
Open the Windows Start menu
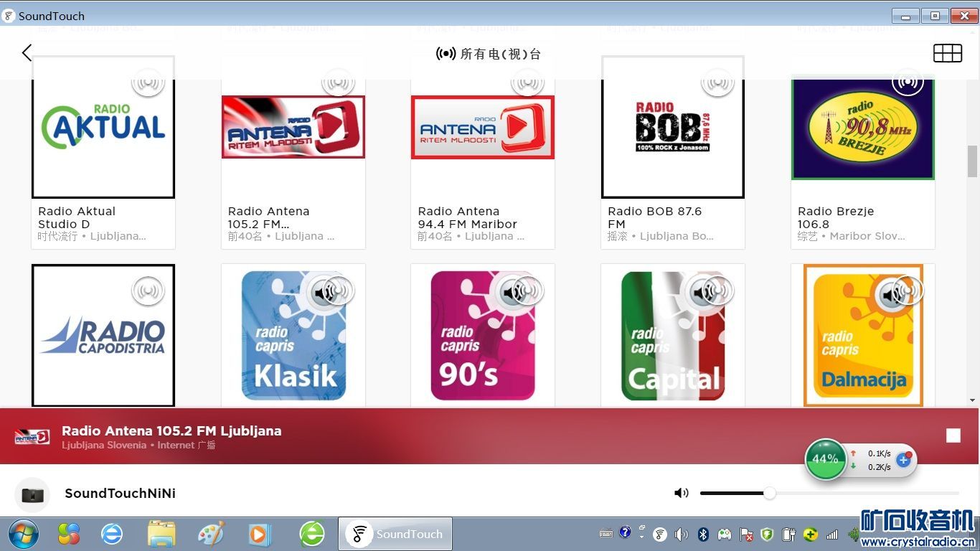[23, 534]
